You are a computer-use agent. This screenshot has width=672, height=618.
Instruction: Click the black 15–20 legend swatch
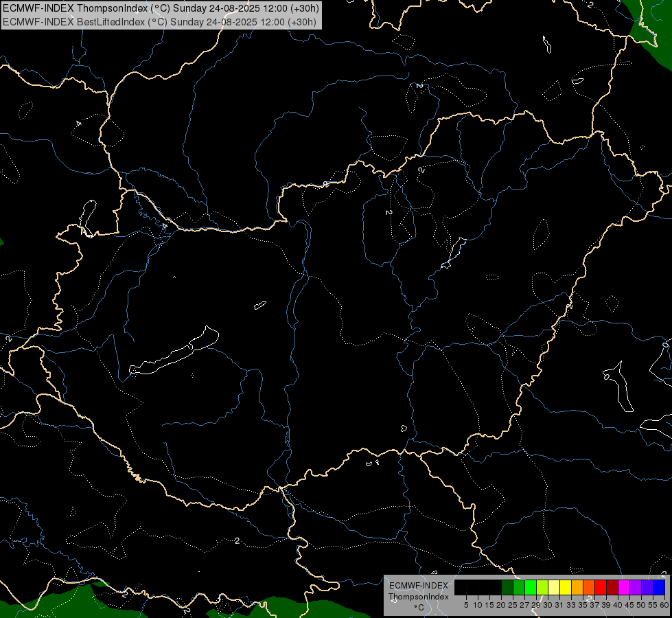[496, 587]
